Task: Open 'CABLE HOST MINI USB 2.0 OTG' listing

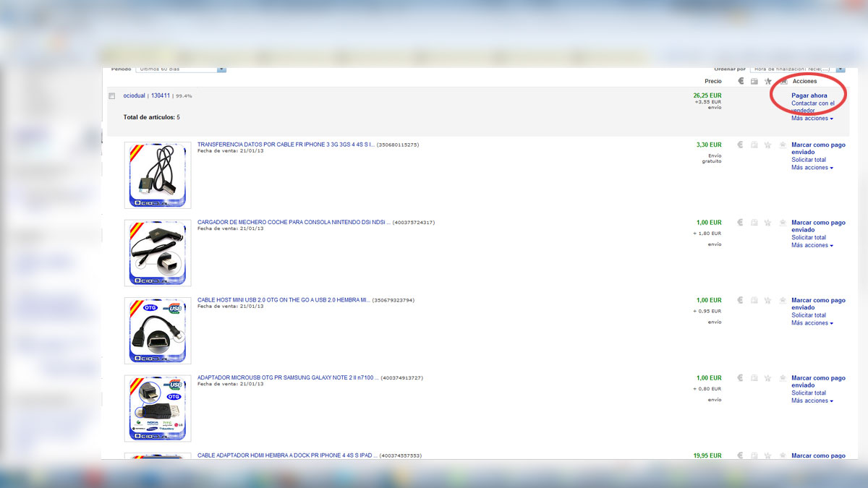Action: (x=284, y=300)
